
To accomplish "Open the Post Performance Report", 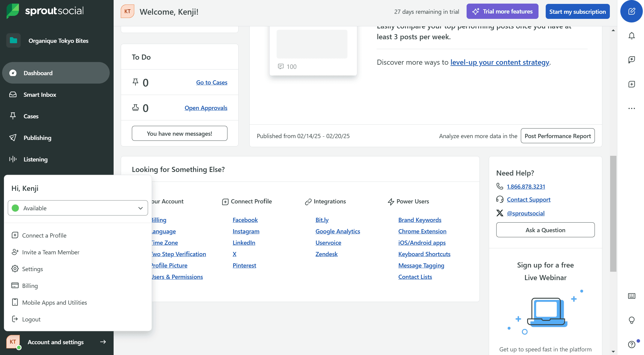I will point(557,136).
